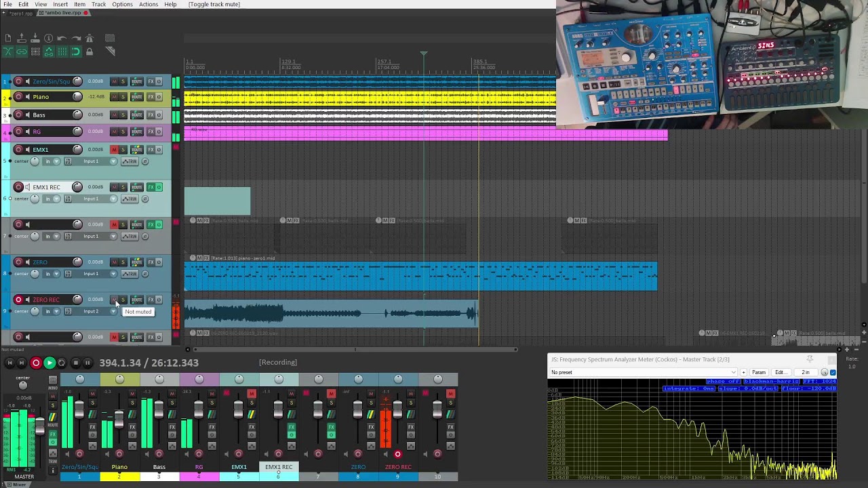Click the '+' preset button
This screenshot has width=868, height=488.
(743, 372)
